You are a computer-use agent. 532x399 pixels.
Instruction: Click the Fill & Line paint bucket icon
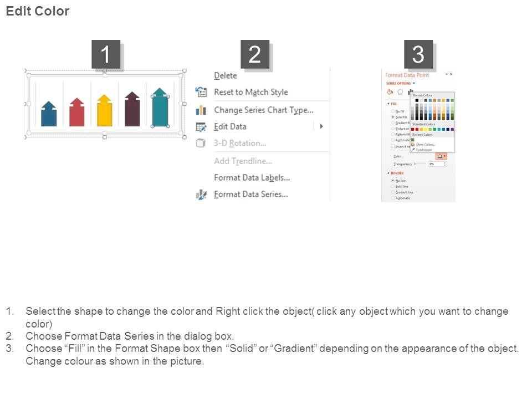(x=390, y=92)
